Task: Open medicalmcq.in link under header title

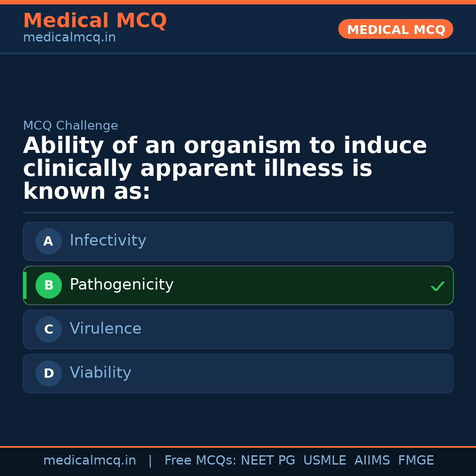Action: [x=69, y=38]
